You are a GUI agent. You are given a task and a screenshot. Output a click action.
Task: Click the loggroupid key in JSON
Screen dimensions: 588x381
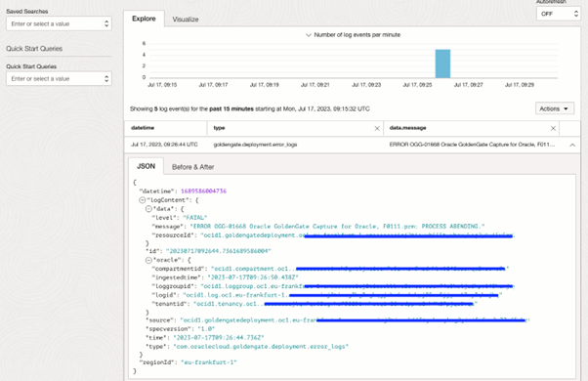coord(174,286)
